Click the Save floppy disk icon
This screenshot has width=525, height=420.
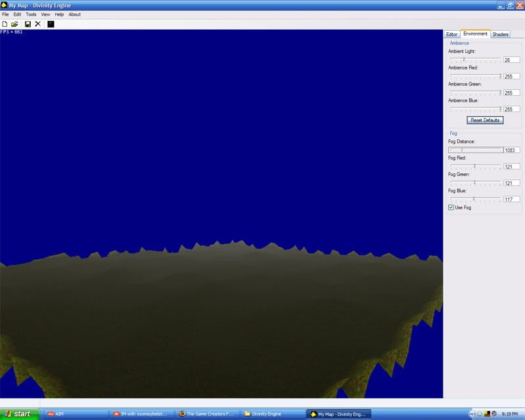coord(28,24)
